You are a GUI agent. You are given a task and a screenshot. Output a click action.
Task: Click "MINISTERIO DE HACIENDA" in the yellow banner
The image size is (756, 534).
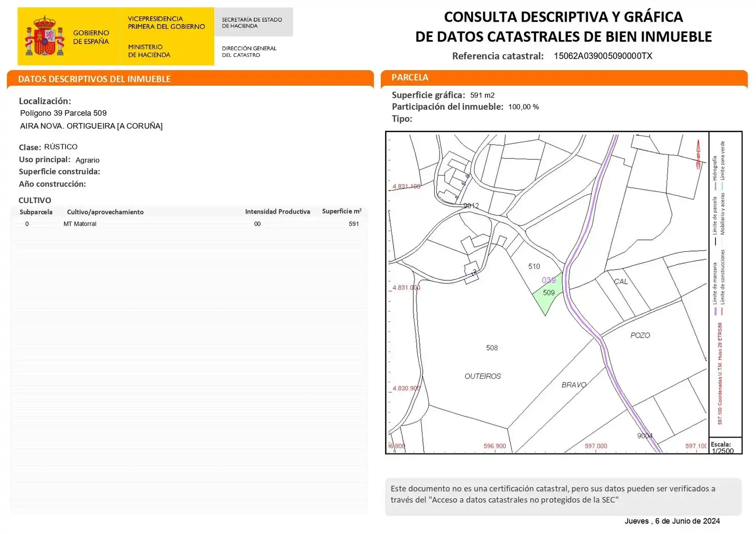[x=149, y=51]
